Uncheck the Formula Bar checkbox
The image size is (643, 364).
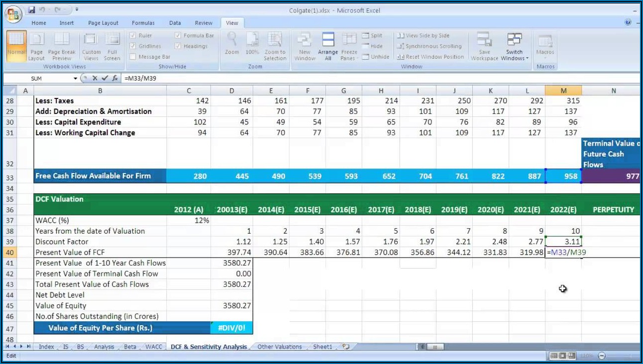pyautogui.click(x=178, y=36)
